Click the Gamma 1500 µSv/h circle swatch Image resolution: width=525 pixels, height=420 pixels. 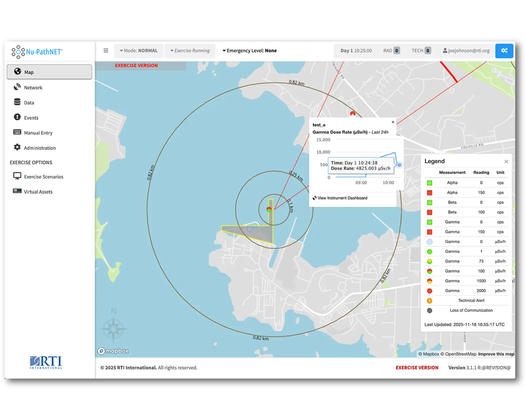point(430,281)
